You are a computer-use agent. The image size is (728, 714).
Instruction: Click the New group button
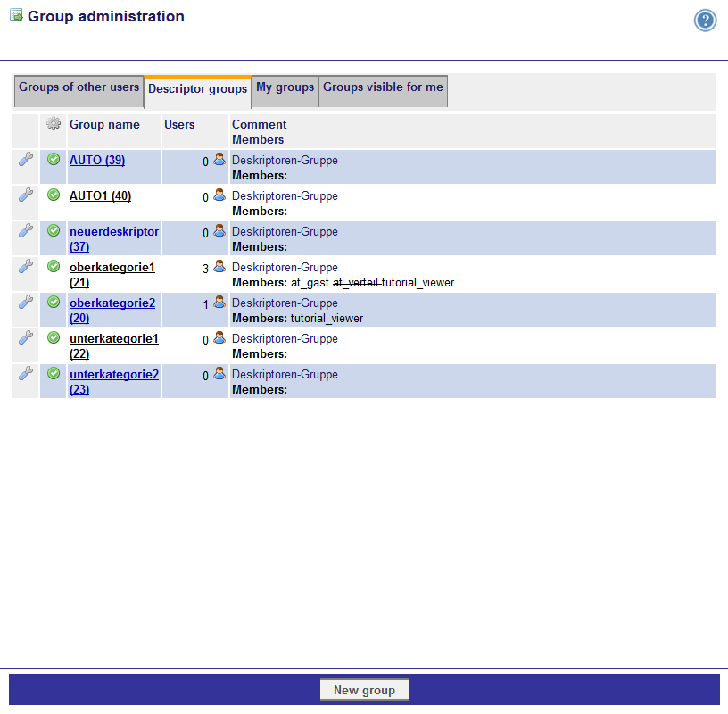click(365, 690)
